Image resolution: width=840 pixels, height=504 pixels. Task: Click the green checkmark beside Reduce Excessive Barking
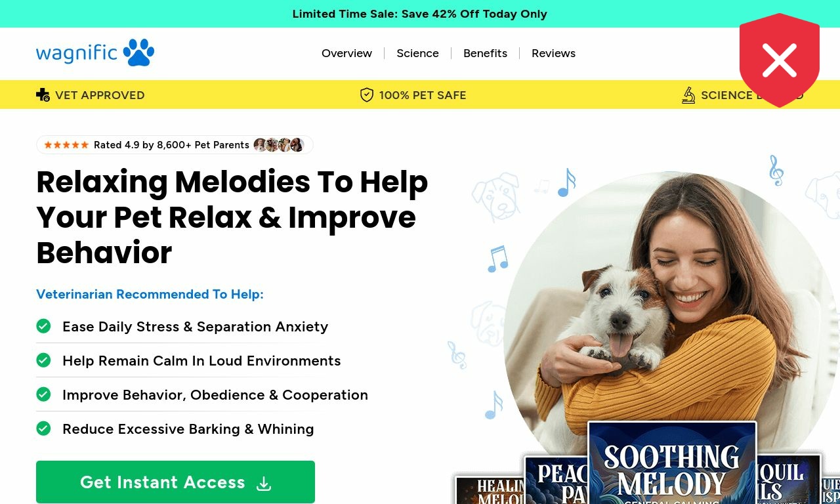pyautogui.click(x=43, y=429)
